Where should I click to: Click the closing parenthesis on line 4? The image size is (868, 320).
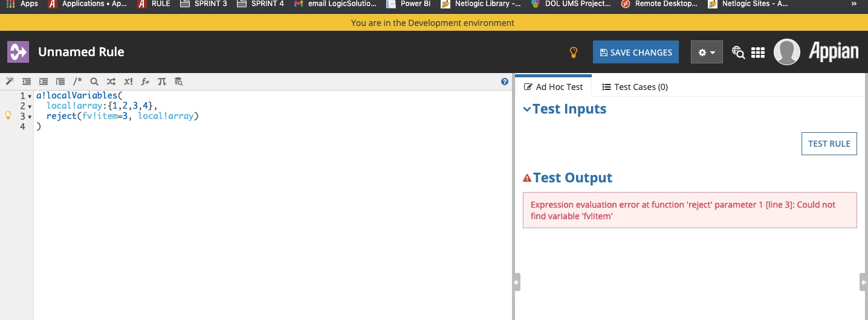[39, 126]
